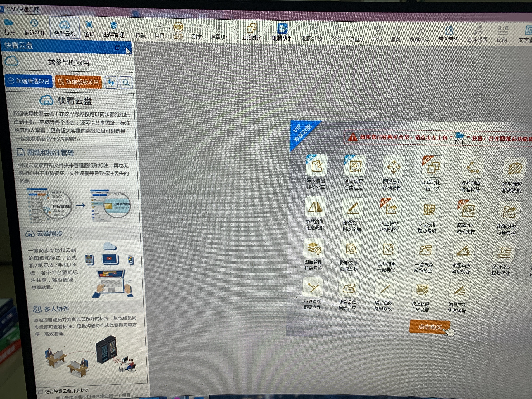Image resolution: width=532 pixels, height=399 pixels.
Task: Open the VIP 会员 membership icon
Action: click(178, 30)
